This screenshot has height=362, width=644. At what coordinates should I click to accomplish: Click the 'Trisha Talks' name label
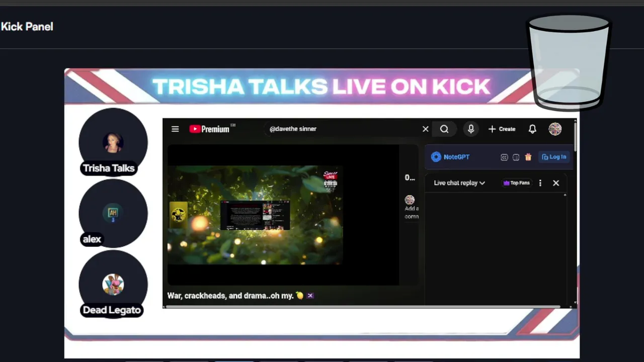[x=109, y=168]
